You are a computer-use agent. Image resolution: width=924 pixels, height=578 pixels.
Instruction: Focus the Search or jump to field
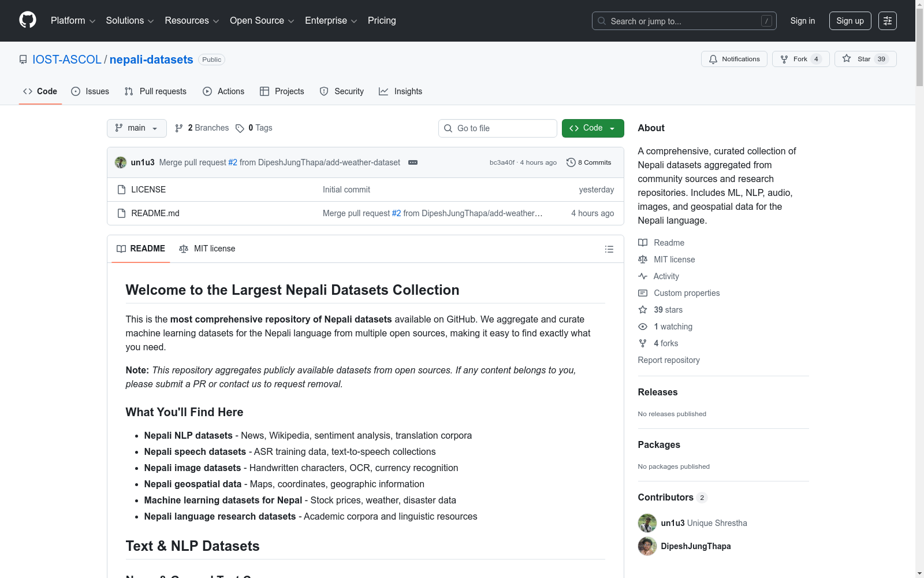(x=684, y=21)
